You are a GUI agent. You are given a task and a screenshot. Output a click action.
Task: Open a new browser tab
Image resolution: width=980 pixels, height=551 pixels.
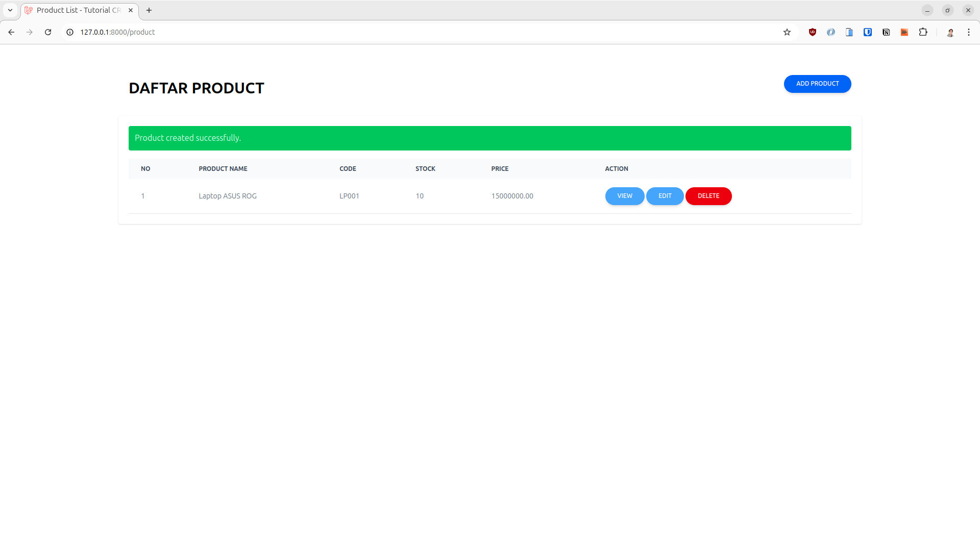pos(149,10)
